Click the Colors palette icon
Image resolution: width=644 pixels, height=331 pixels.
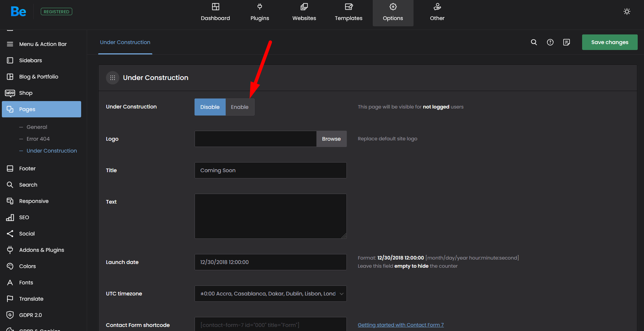coord(10,266)
